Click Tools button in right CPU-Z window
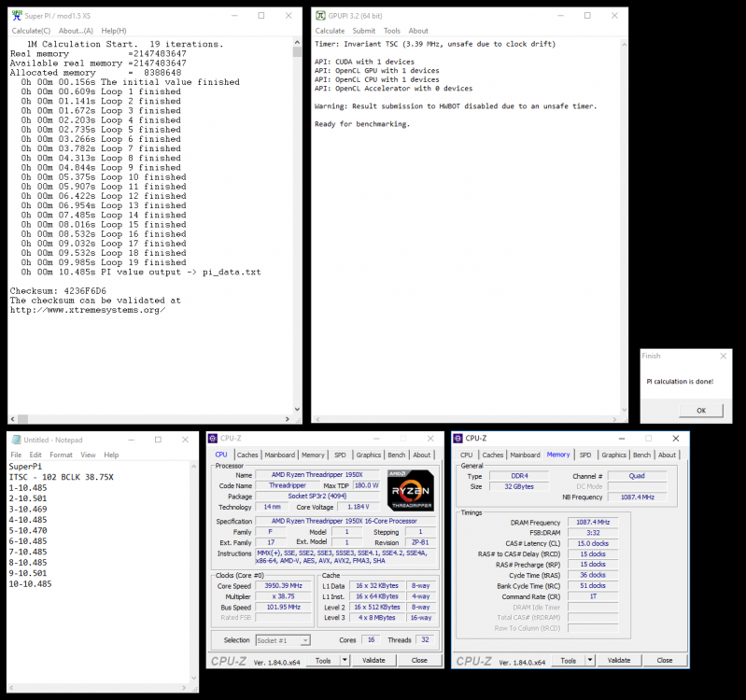This screenshot has height=700, width=746. 569,661
